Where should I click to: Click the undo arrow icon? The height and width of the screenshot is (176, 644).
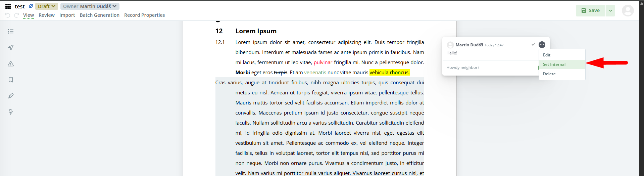pos(8,15)
